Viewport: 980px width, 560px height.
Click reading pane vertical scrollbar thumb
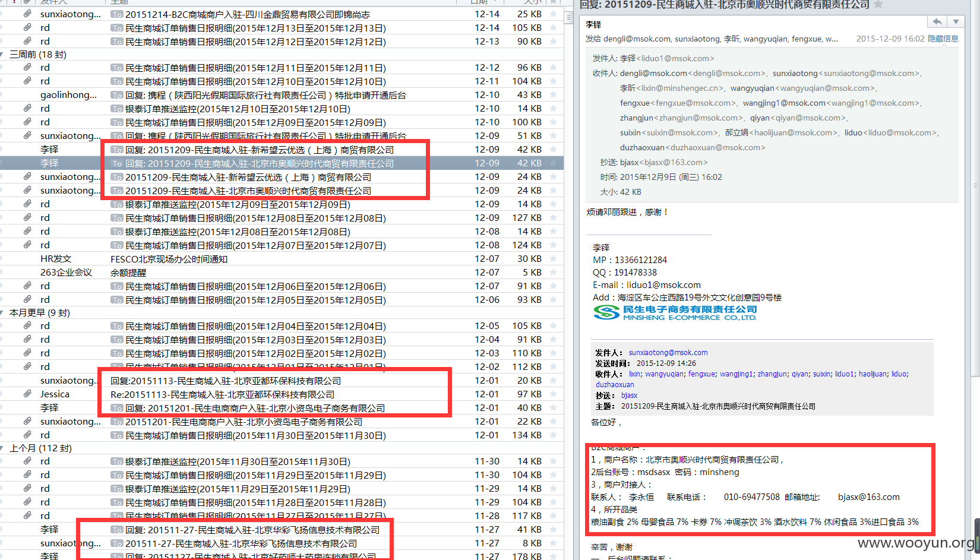point(975,188)
